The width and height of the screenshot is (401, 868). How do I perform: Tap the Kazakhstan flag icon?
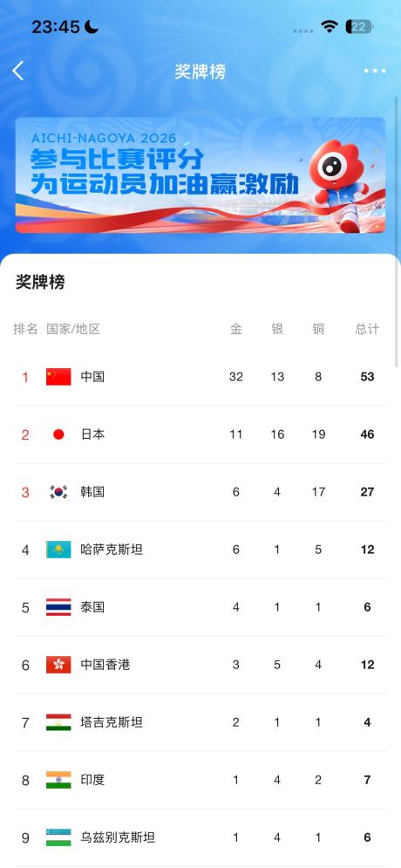(x=58, y=549)
